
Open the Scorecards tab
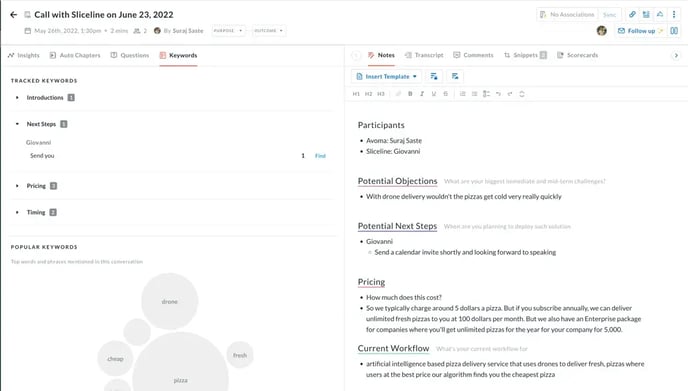point(577,55)
